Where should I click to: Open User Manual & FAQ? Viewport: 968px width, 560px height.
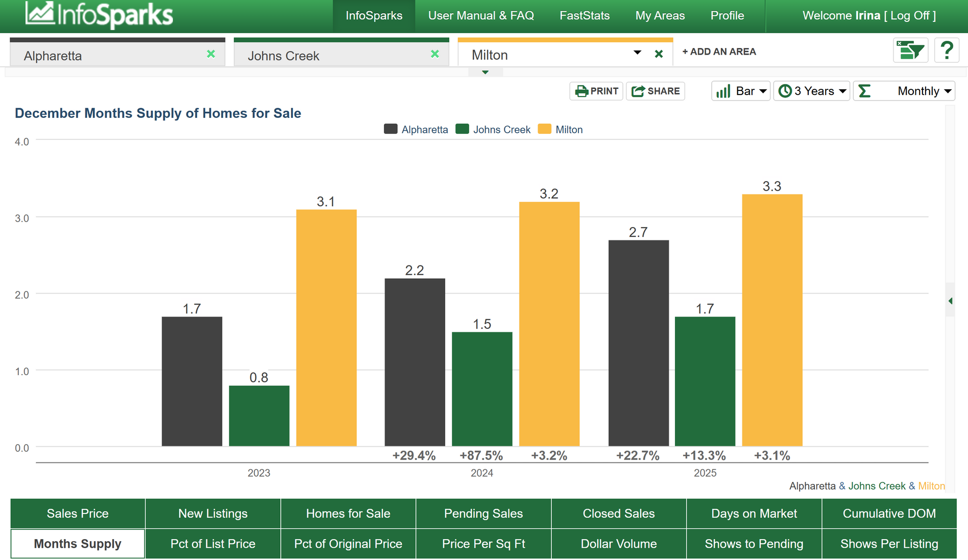tap(481, 16)
